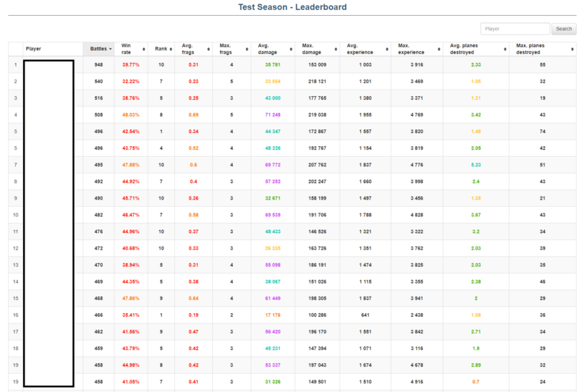The height and width of the screenshot is (392, 579).
Task: Click the Max. frags sort icon
Action: pyautogui.click(x=246, y=49)
